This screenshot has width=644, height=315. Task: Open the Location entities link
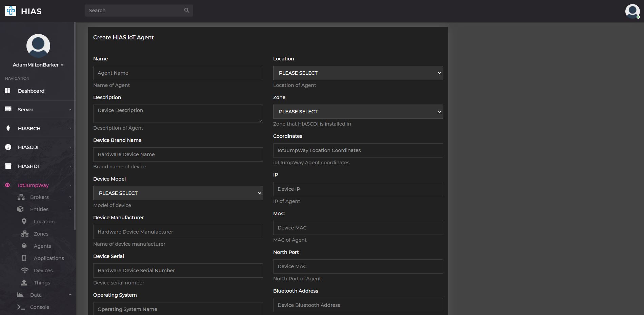pyautogui.click(x=44, y=222)
